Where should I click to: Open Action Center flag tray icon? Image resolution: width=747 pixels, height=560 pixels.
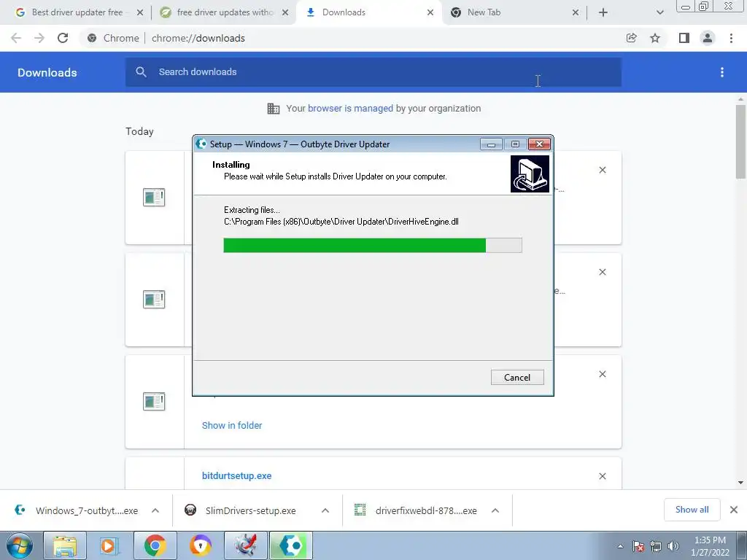tap(638, 546)
